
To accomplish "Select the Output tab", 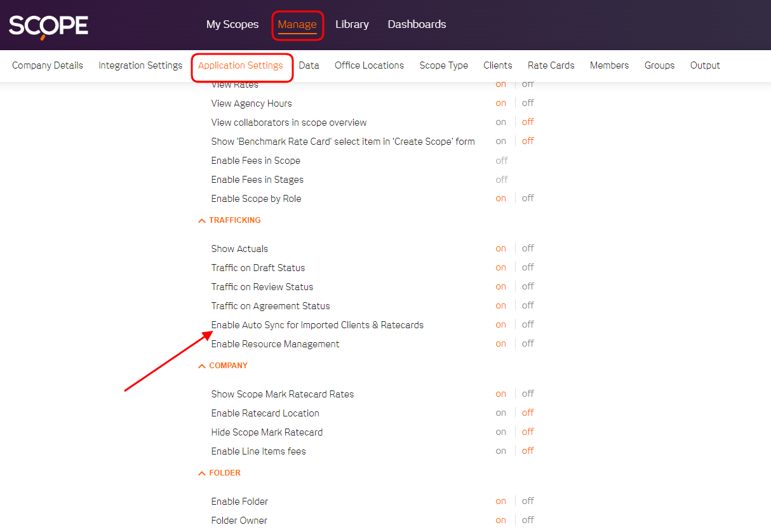I will [x=705, y=65].
